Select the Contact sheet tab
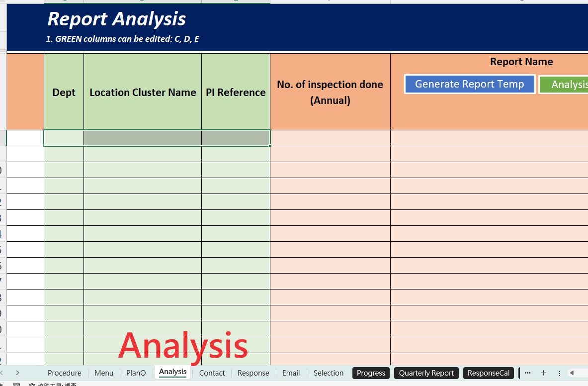This screenshot has height=386, width=588. [212, 373]
